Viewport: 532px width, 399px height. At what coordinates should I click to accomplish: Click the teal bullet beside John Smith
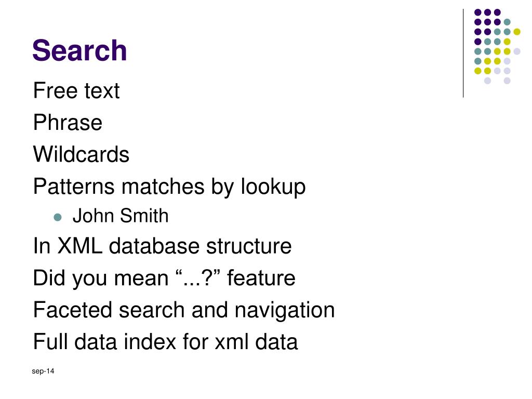point(58,217)
